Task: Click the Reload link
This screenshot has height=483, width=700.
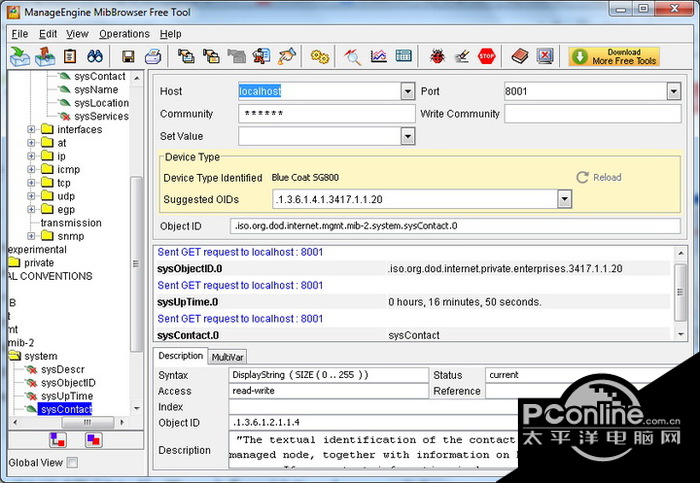Action: (x=606, y=177)
